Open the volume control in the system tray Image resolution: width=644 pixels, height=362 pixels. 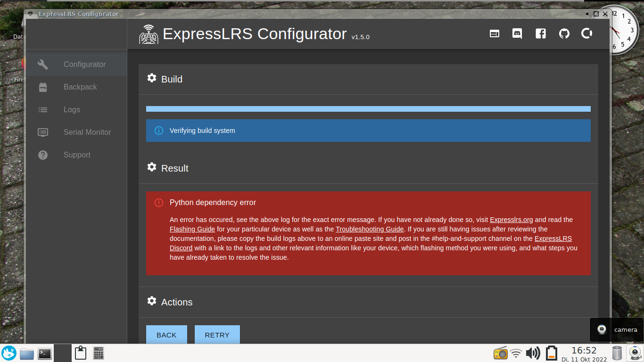[x=533, y=353]
